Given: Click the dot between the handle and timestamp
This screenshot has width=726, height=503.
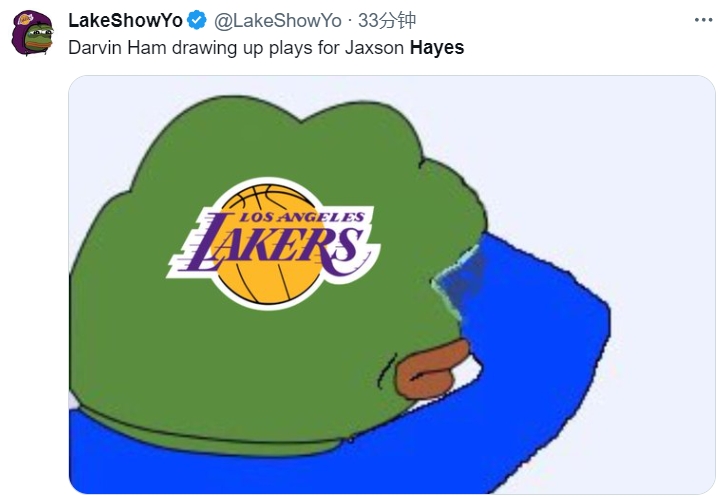Looking at the screenshot, I should pos(350,21).
